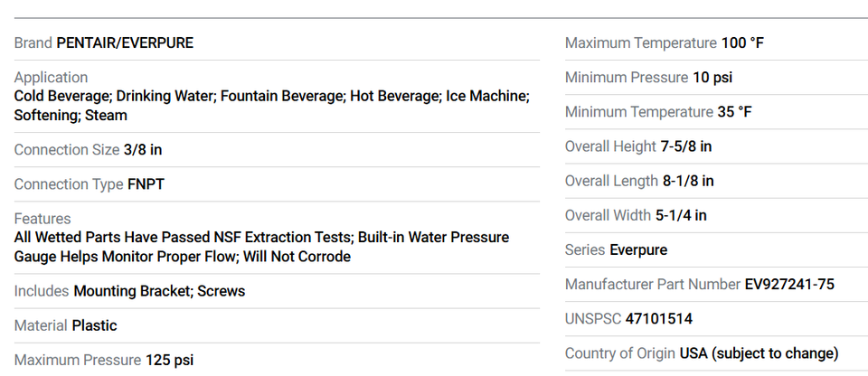Viewport: 868px width, 376px height.
Task: Click the Country of Origin USA value
Action: click(759, 352)
